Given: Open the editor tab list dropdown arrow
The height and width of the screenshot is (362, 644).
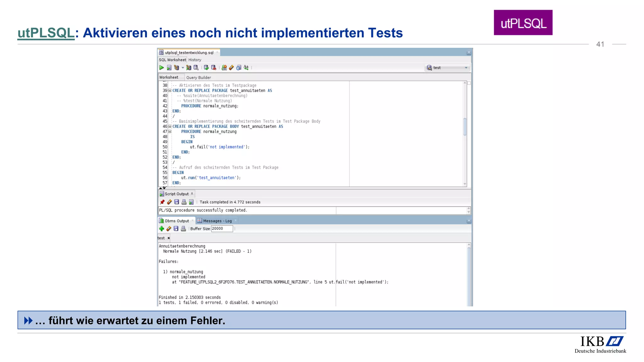Looking at the screenshot, I should (469, 52).
